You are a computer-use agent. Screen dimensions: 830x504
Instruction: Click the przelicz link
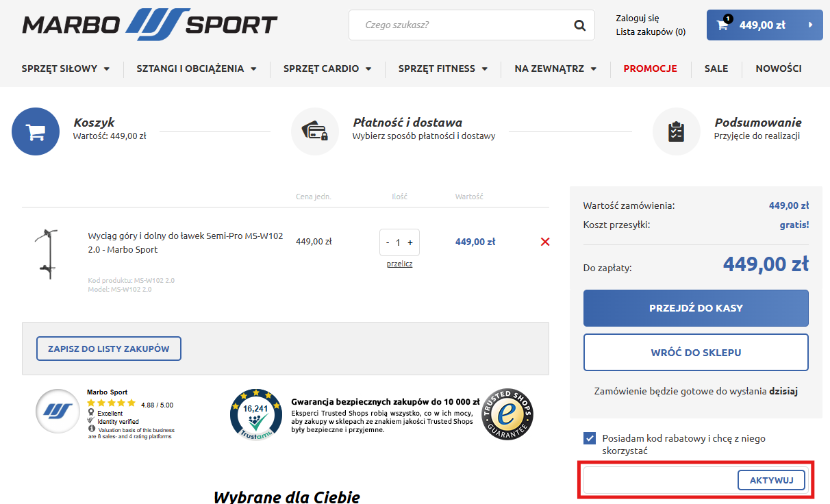[x=399, y=263]
